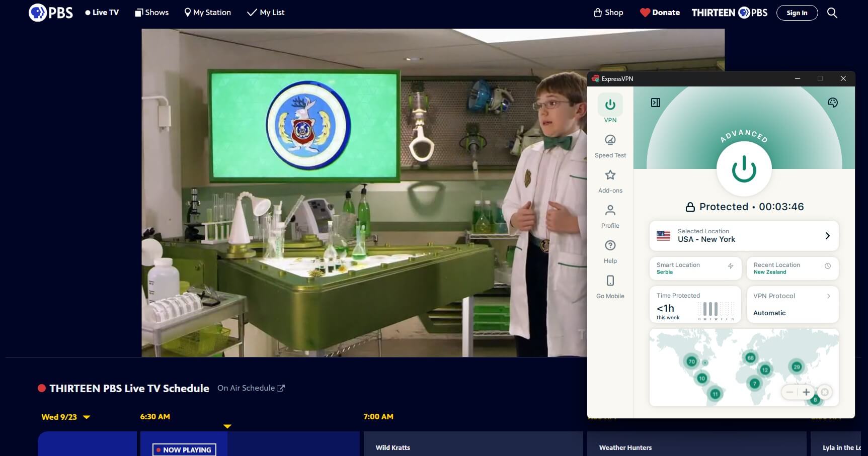This screenshot has width=868, height=456.
Task: Click the 29 server cluster on map
Action: coord(797,367)
